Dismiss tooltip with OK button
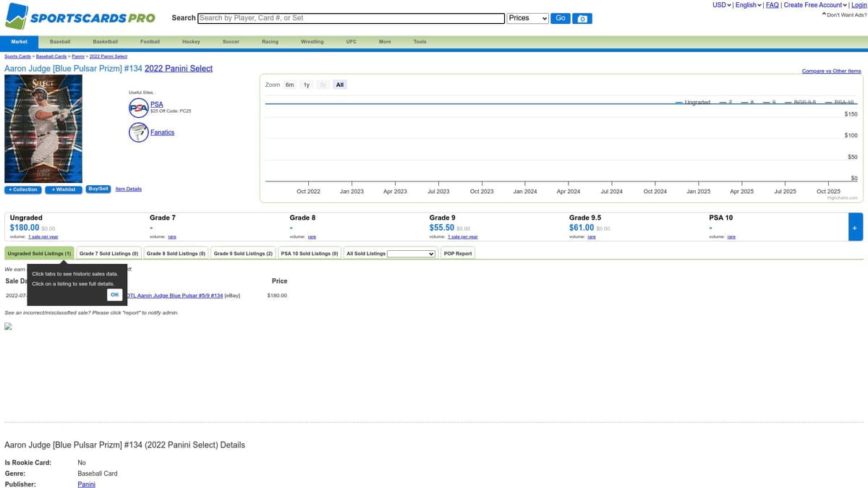Image resolution: width=868 pixels, height=488 pixels. click(x=114, y=294)
